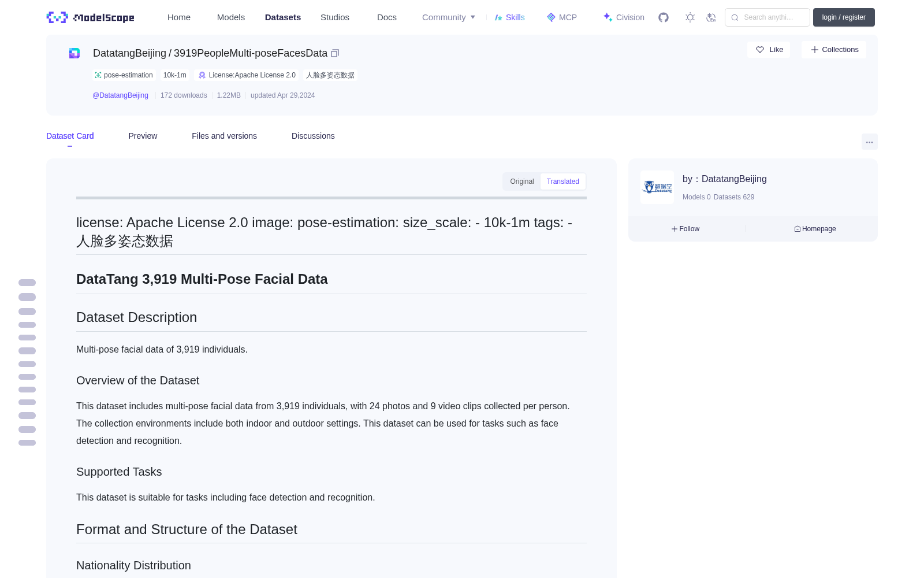Click the heart Like button

pyautogui.click(x=769, y=50)
